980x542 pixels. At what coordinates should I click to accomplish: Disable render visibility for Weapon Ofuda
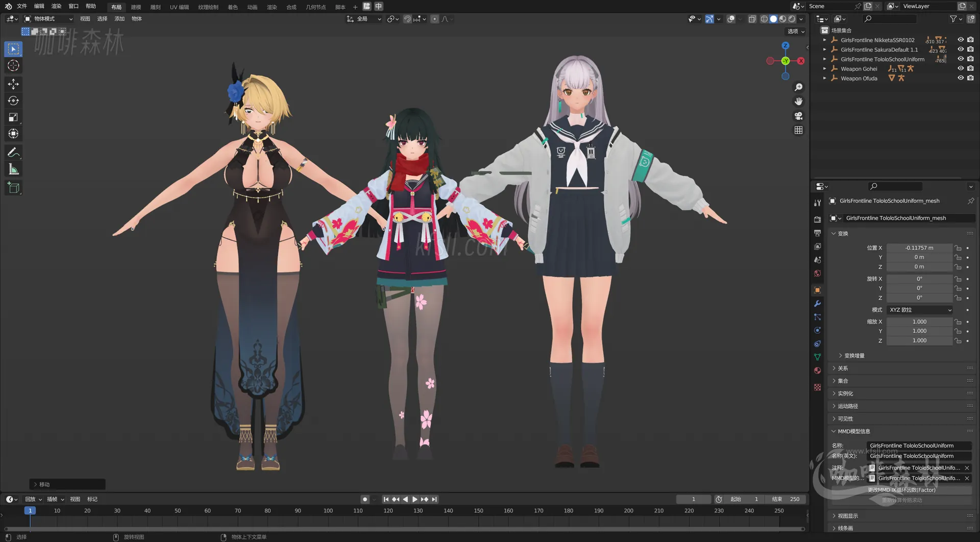pyautogui.click(x=971, y=78)
